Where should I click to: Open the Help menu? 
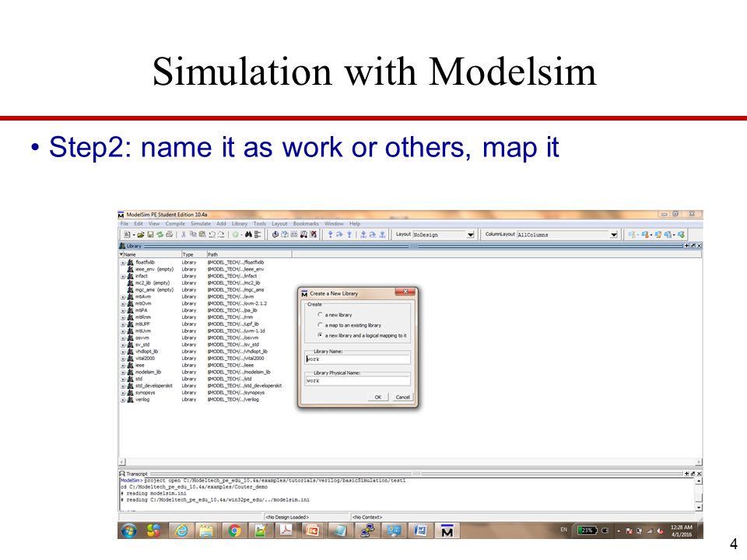click(355, 223)
